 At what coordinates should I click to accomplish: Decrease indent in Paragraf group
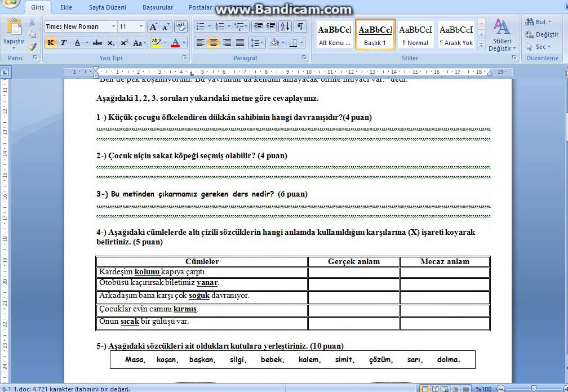[x=258, y=26]
